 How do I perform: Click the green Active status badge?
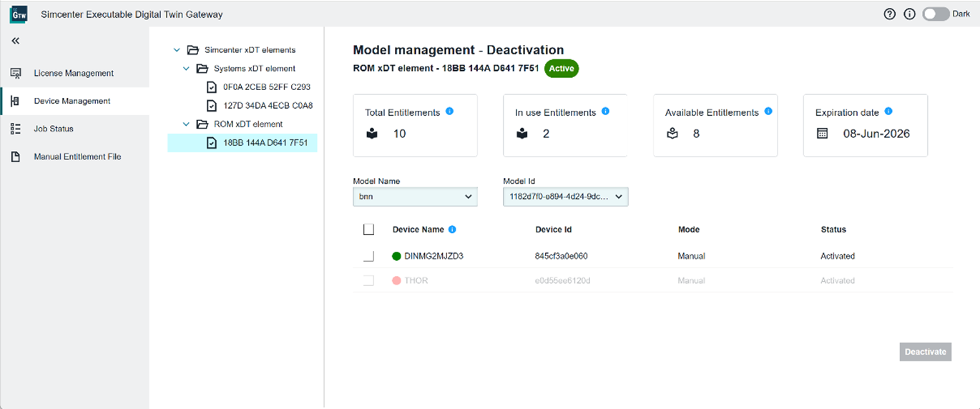click(562, 69)
